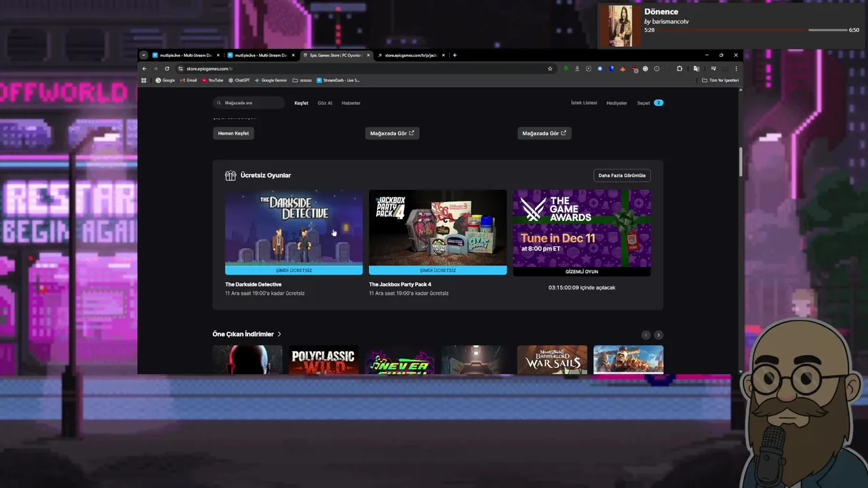Click "by barismancotv" in the music overlay
This screenshot has height=488, width=868.
click(x=667, y=22)
